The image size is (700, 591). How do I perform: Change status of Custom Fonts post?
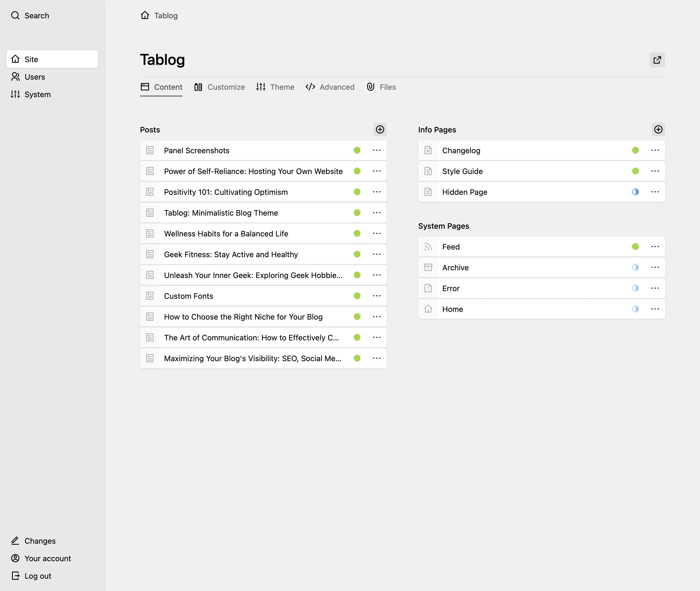coord(357,296)
